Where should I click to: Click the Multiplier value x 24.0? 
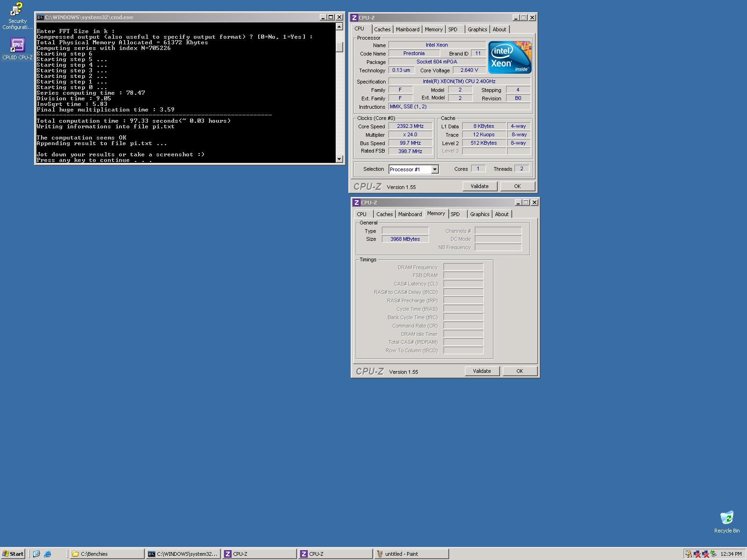click(x=410, y=134)
